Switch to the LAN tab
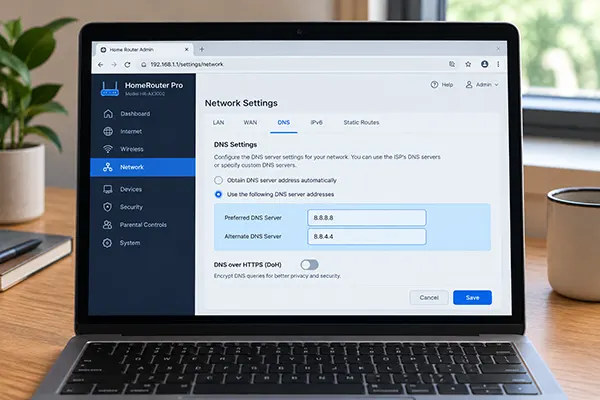 click(218, 122)
